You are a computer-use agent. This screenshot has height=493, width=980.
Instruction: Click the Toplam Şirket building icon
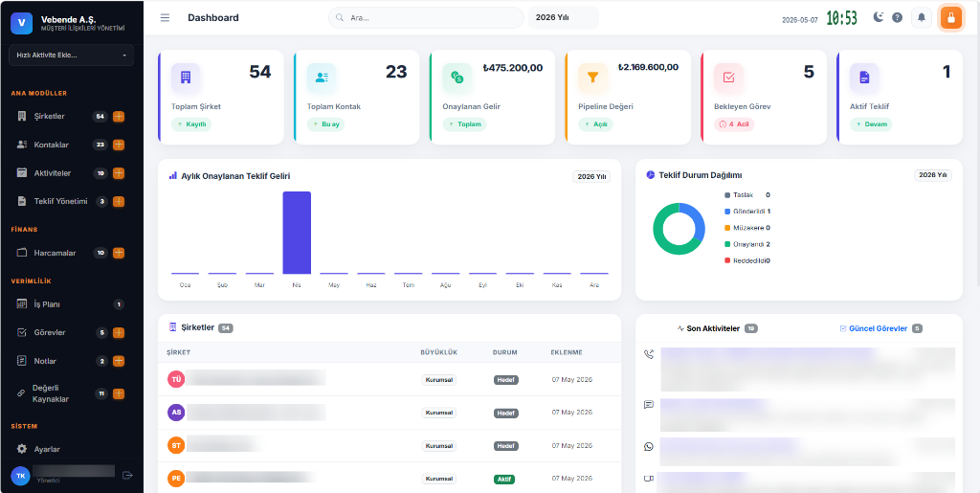[186, 78]
